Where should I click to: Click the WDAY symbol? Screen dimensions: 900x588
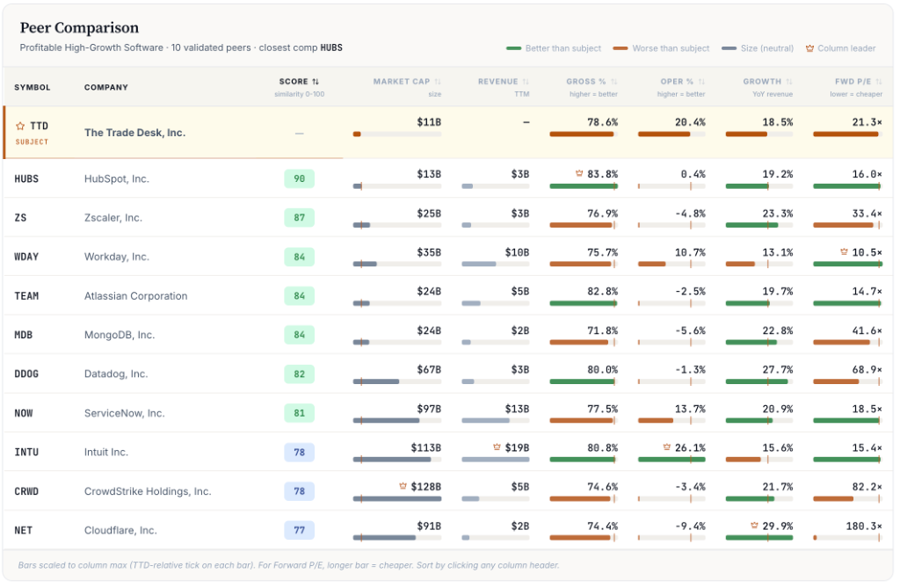(26, 257)
